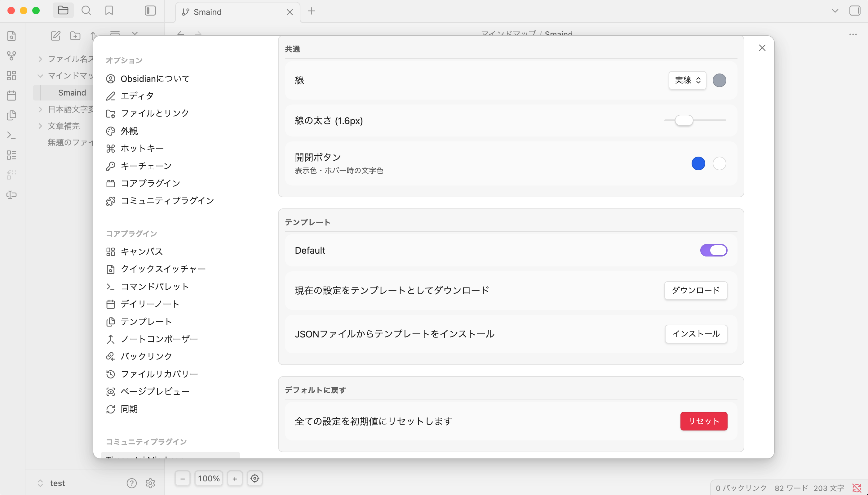This screenshot has height=495, width=868.
Task: Click the 100% zoom level button
Action: (209, 479)
